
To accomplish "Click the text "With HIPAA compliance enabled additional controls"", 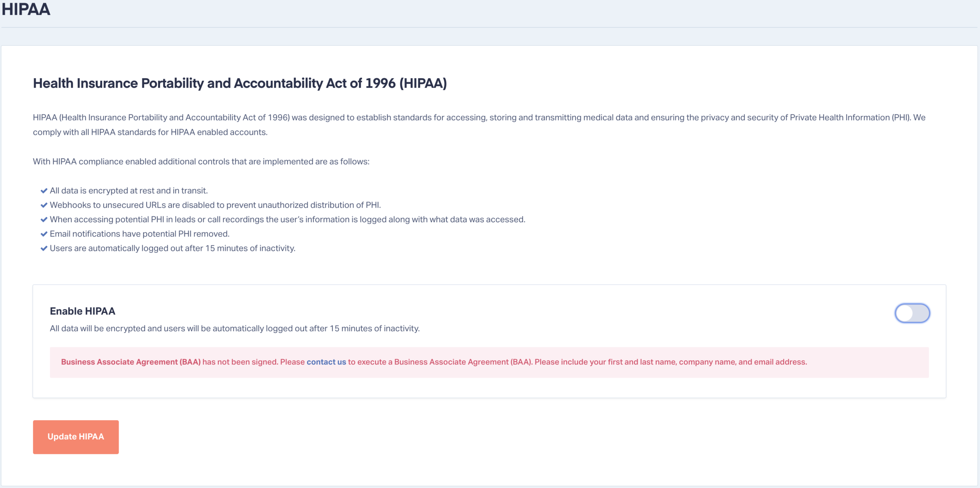I will point(201,161).
